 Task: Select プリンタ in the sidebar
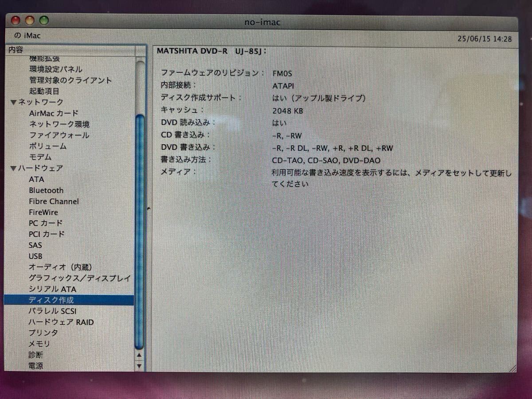(43, 333)
